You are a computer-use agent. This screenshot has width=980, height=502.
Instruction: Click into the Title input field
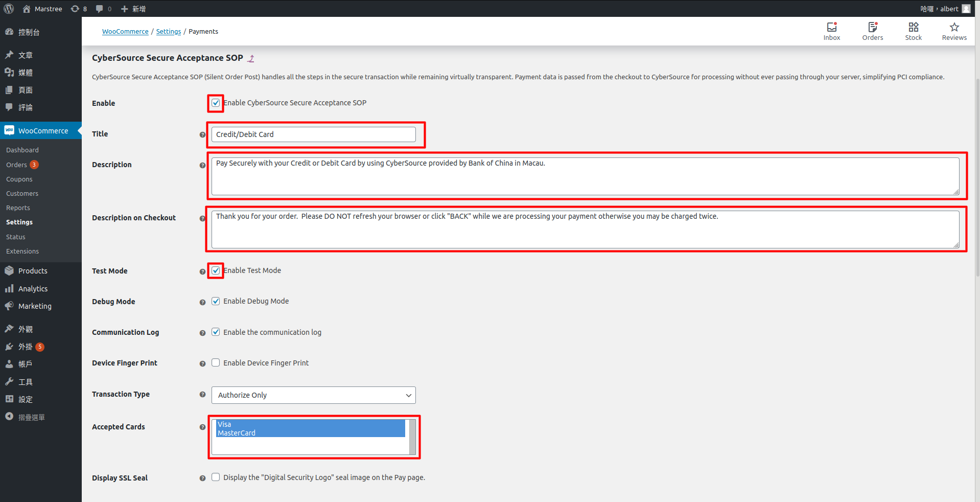tap(313, 134)
